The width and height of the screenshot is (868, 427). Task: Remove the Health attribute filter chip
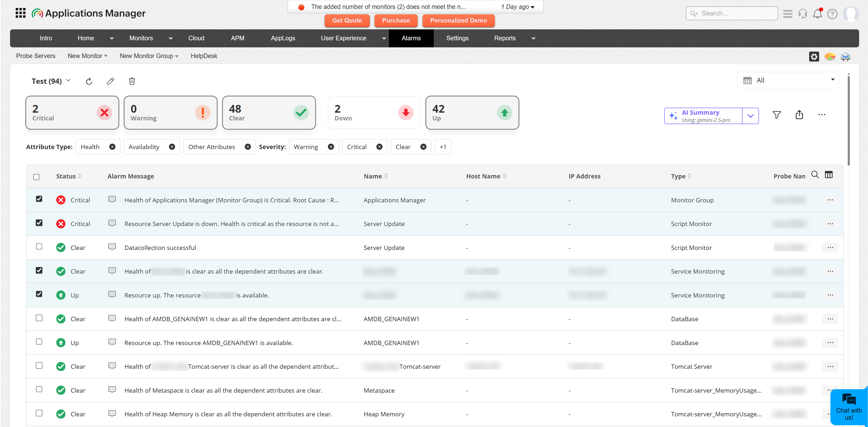112,147
